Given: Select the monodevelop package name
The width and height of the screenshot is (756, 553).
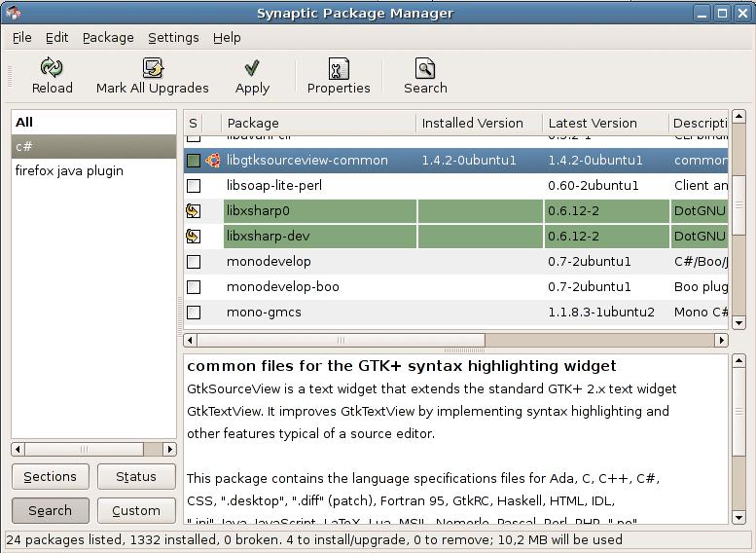Looking at the screenshot, I should [269, 262].
